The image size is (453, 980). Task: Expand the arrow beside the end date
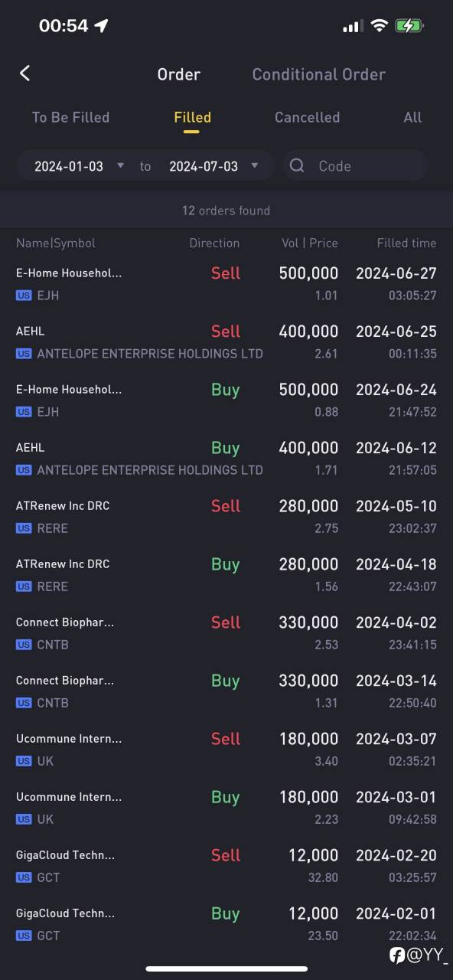click(255, 165)
